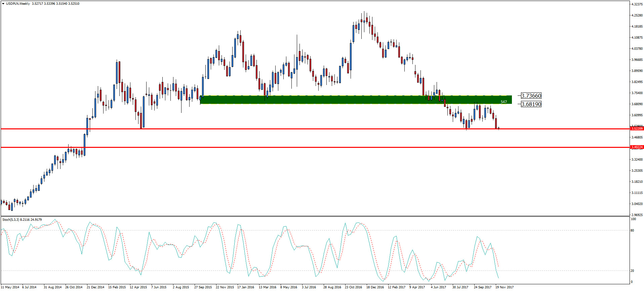The height and width of the screenshot is (291, 644).
Task: Click the 3.46805 price axis label
Action: pyautogui.click(x=637, y=137)
